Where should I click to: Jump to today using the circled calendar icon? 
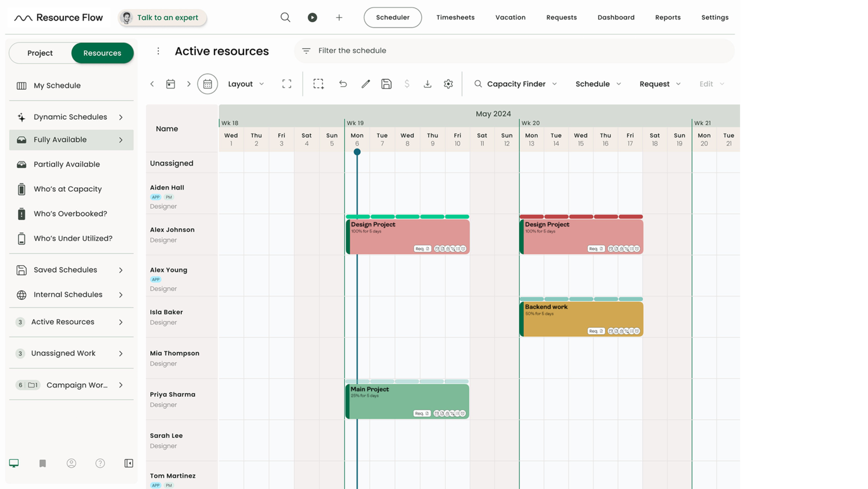coord(208,83)
